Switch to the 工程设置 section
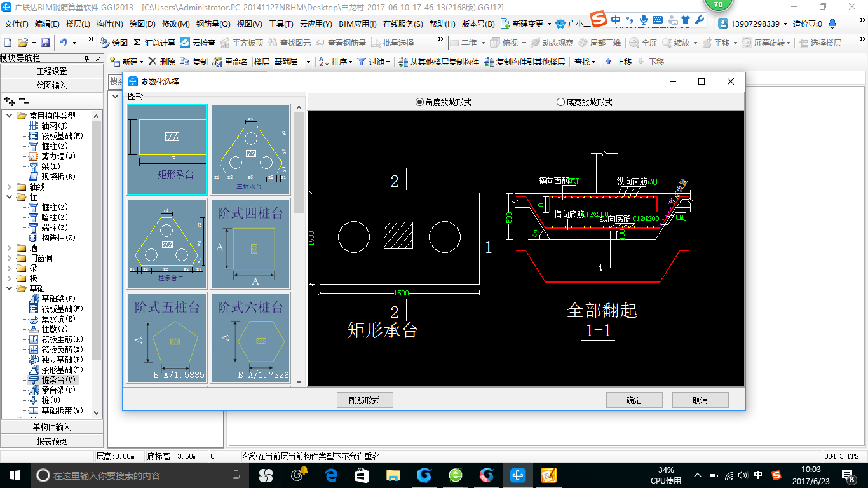The height and width of the screenshot is (488, 868). 52,71
